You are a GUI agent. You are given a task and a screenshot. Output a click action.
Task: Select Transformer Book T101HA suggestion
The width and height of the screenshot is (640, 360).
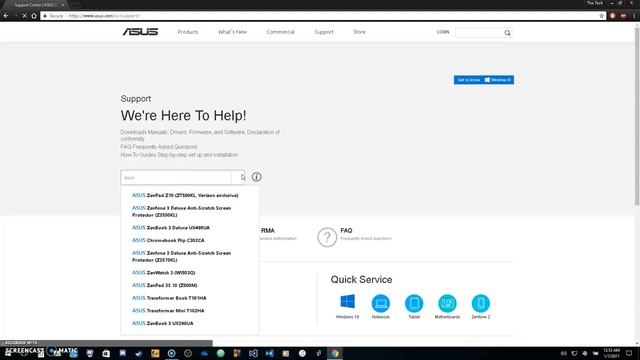[169, 298]
